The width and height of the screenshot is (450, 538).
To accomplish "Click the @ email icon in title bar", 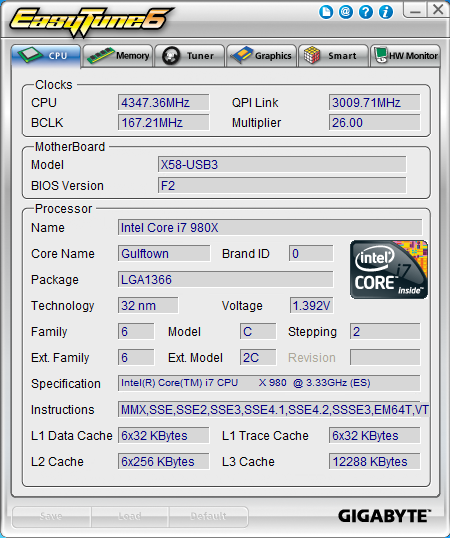I will [346, 12].
